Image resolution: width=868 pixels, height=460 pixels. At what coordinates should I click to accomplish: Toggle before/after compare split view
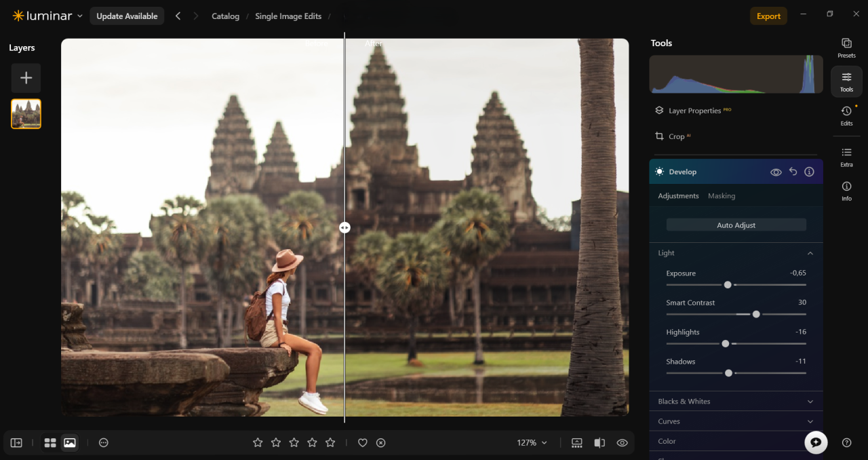(x=599, y=442)
